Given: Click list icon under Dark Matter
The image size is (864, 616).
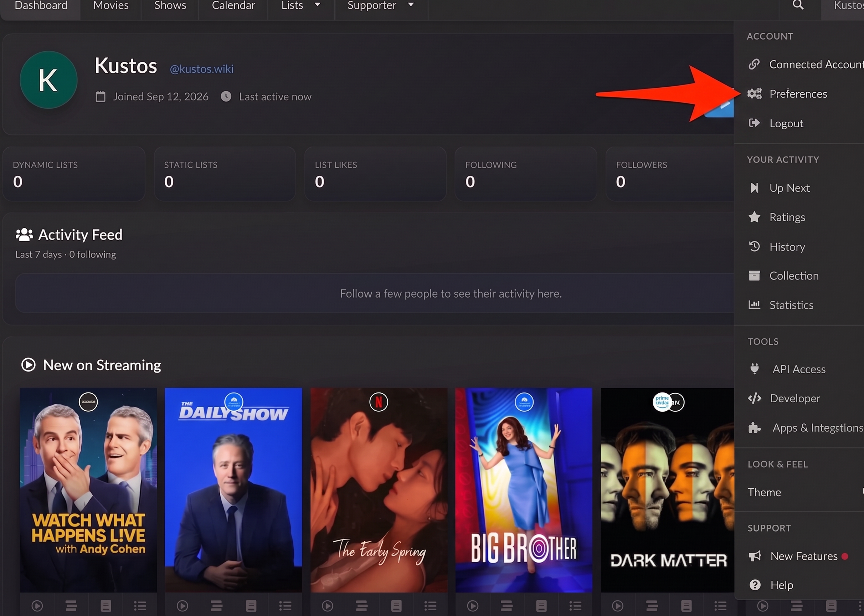Looking at the screenshot, I should point(721,606).
